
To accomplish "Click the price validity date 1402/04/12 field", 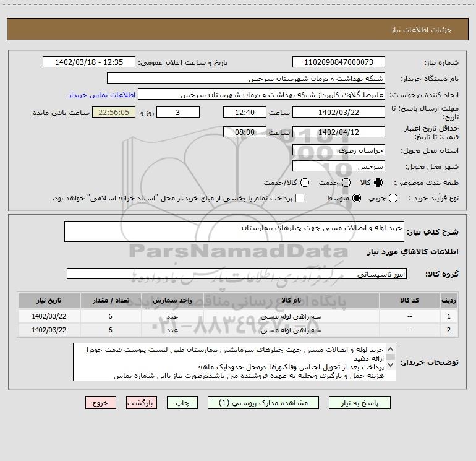I will pyautogui.click(x=339, y=132).
